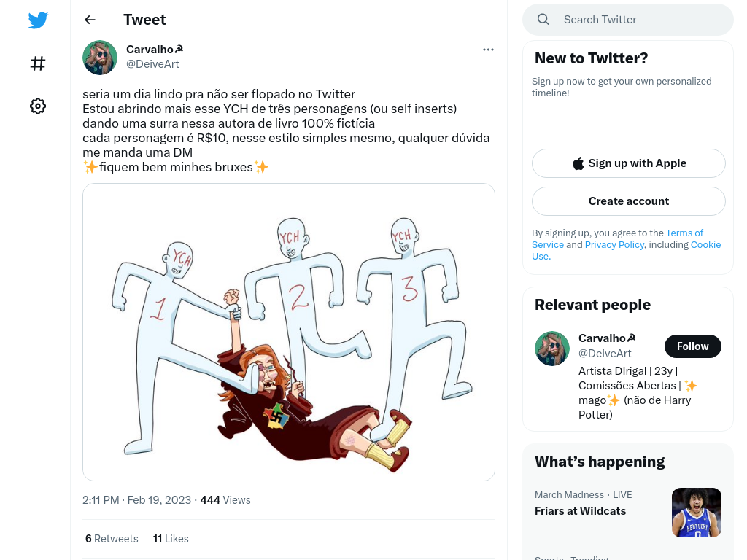Image resolution: width=747 pixels, height=560 pixels.
Task: Open the tweet's three-dot more menu
Action: click(x=488, y=50)
